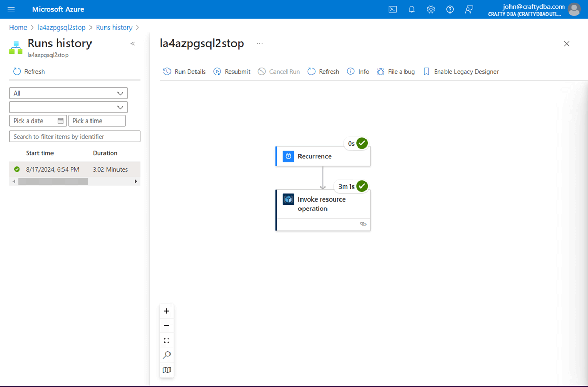Image resolution: width=588 pixels, height=387 pixels.
Task: Expand the empty second filter dropdown
Action: point(69,107)
